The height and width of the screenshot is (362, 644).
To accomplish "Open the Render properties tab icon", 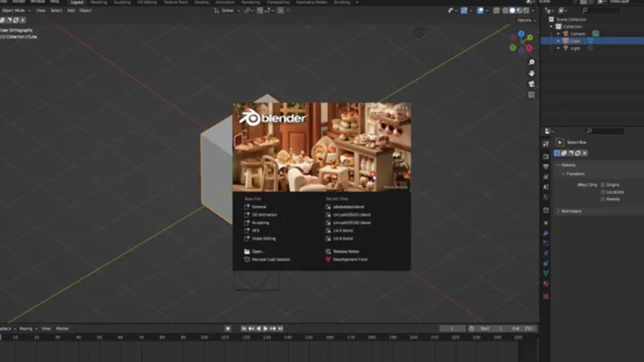I will [x=546, y=156].
